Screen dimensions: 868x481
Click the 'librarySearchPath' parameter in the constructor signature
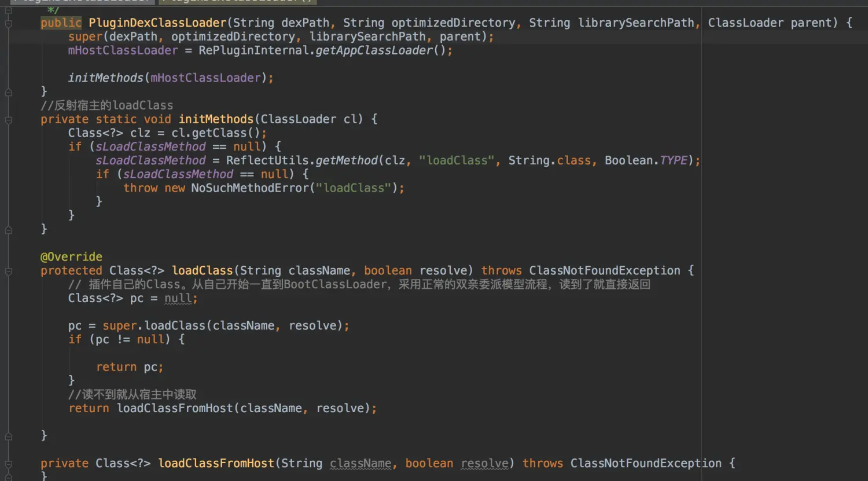(x=636, y=23)
